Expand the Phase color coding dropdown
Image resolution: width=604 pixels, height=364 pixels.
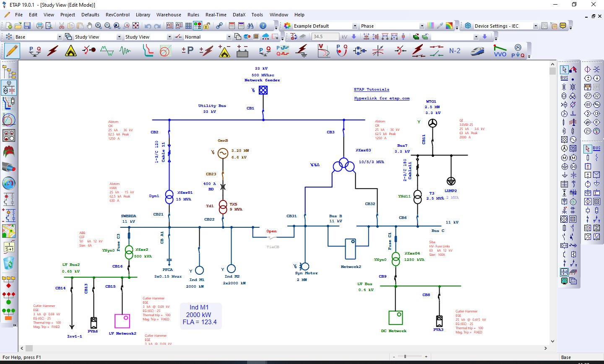click(x=422, y=26)
